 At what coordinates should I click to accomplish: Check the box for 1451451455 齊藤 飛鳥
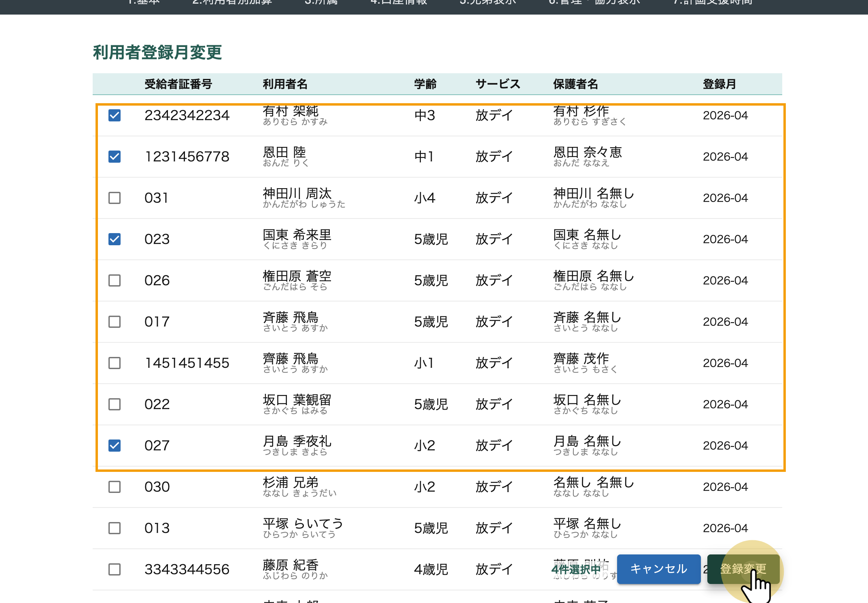115,363
